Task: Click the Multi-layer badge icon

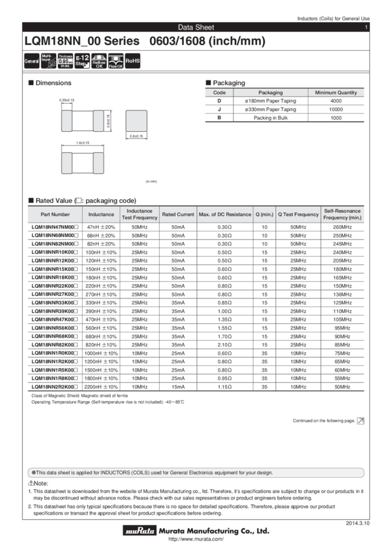Action: pos(48,61)
